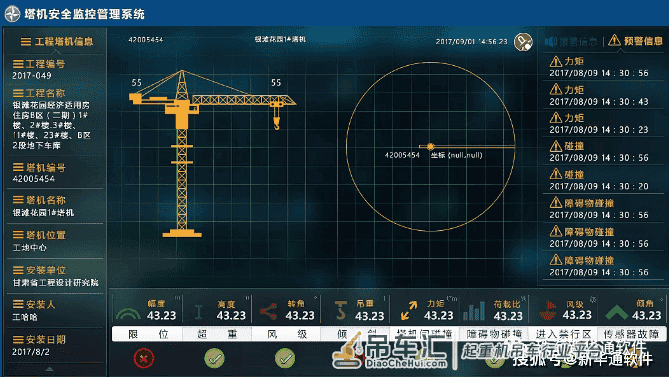Select the 超重 tab

(x=217, y=334)
